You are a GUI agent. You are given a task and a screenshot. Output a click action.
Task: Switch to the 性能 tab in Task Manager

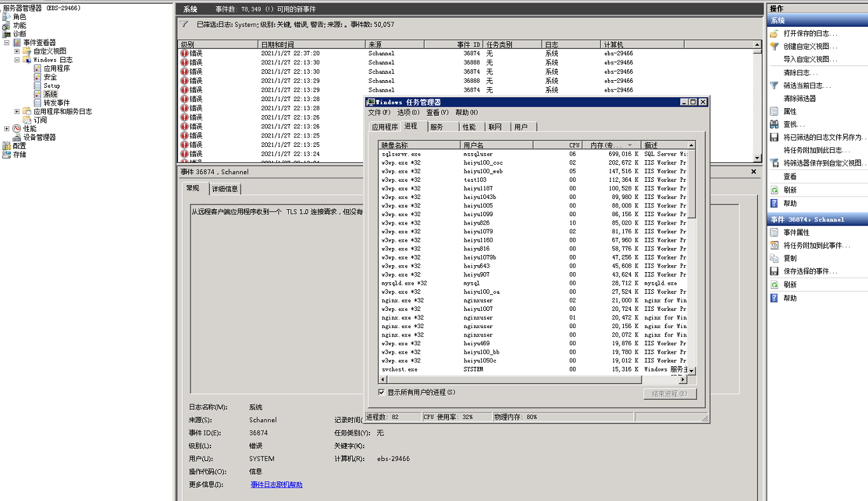click(469, 127)
